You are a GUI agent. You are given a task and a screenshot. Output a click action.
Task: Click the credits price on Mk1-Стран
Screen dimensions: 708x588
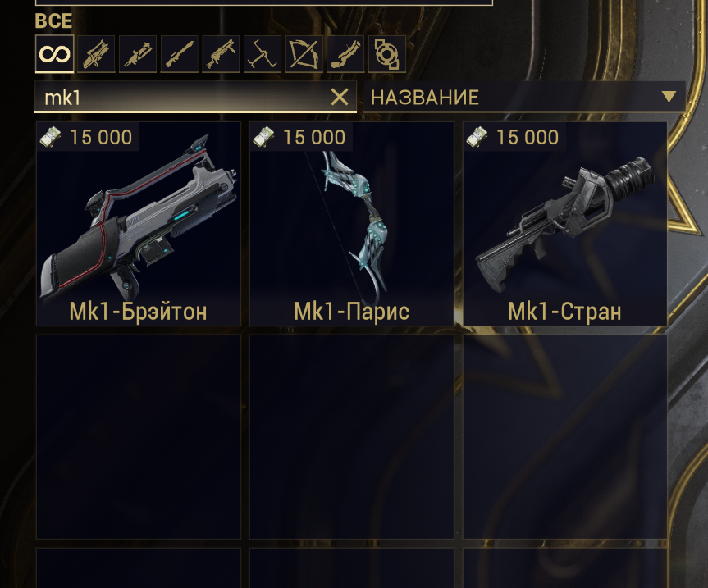coord(528,137)
